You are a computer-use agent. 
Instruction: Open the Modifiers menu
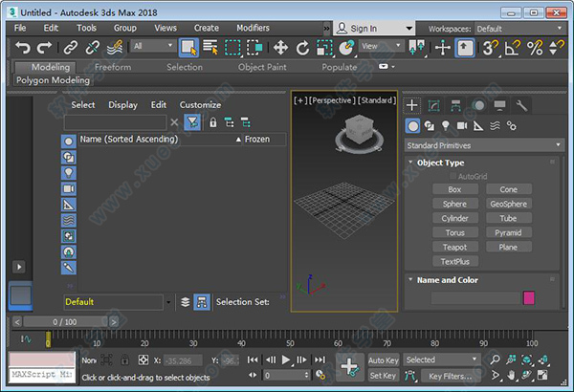[253, 28]
